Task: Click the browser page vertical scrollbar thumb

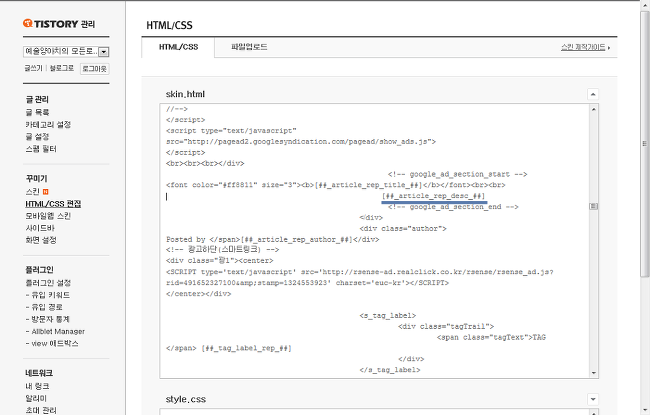Action: (x=644, y=144)
